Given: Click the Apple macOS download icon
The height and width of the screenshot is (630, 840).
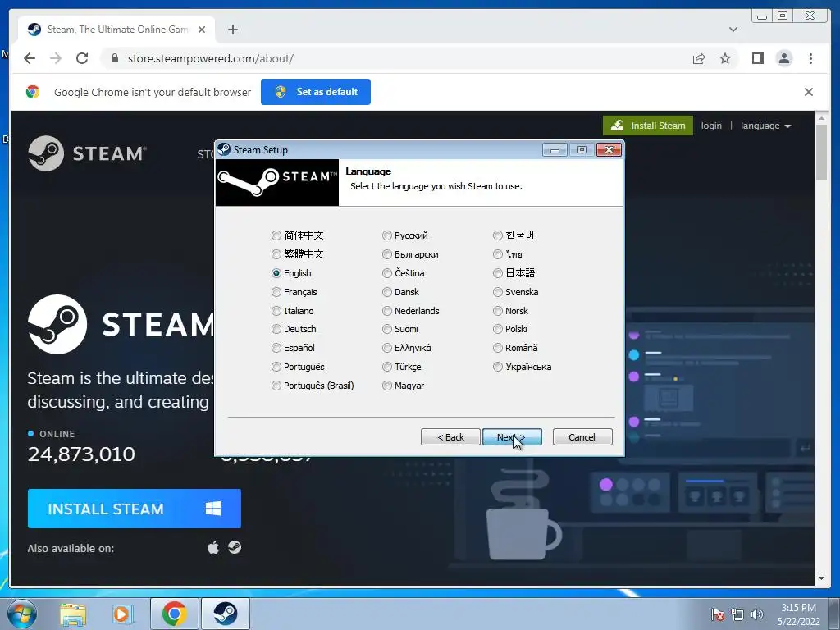Looking at the screenshot, I should coord(213,547).
